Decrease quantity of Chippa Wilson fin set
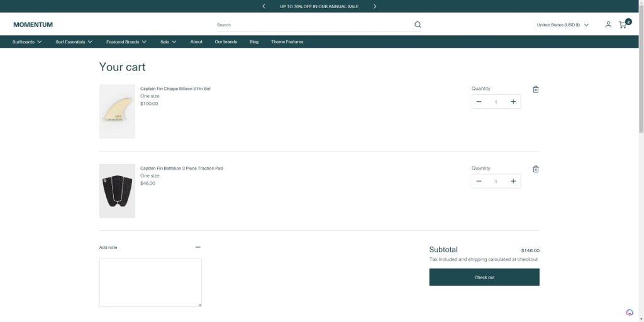Image resolution: width=644 pixels, height=322 pixels. tap(479, 102)
